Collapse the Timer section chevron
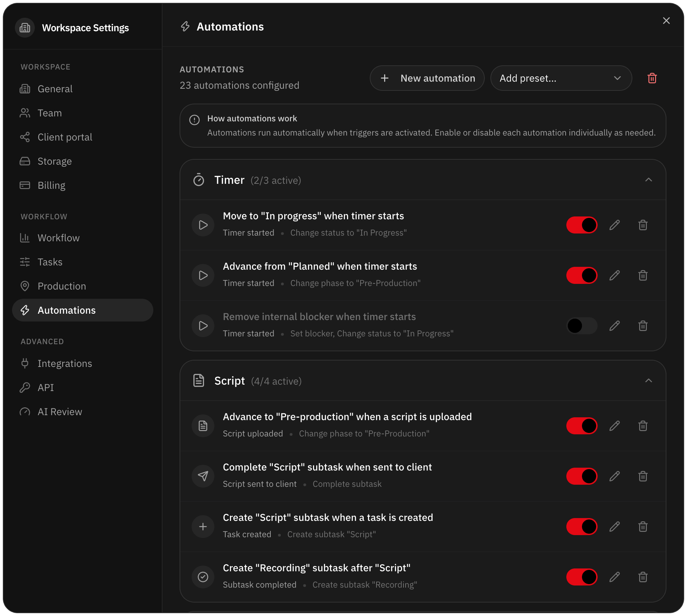 [649, 180]
